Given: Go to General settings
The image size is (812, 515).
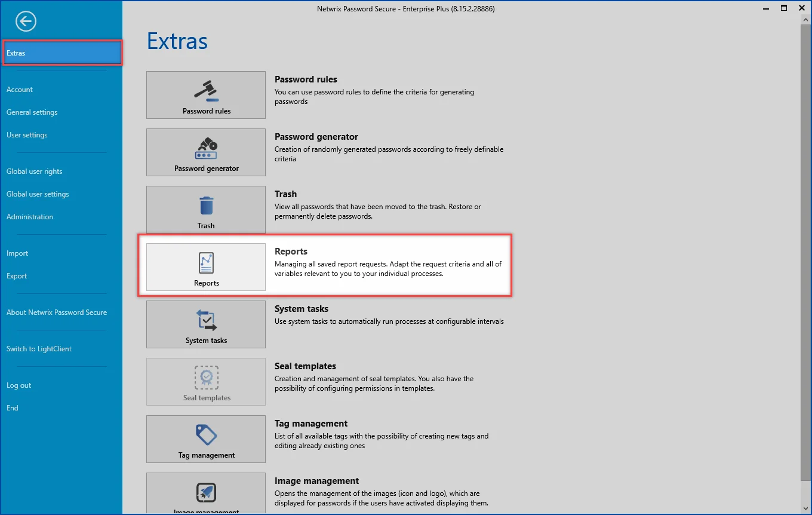Looking at the screenshot, I should [32, 112].
